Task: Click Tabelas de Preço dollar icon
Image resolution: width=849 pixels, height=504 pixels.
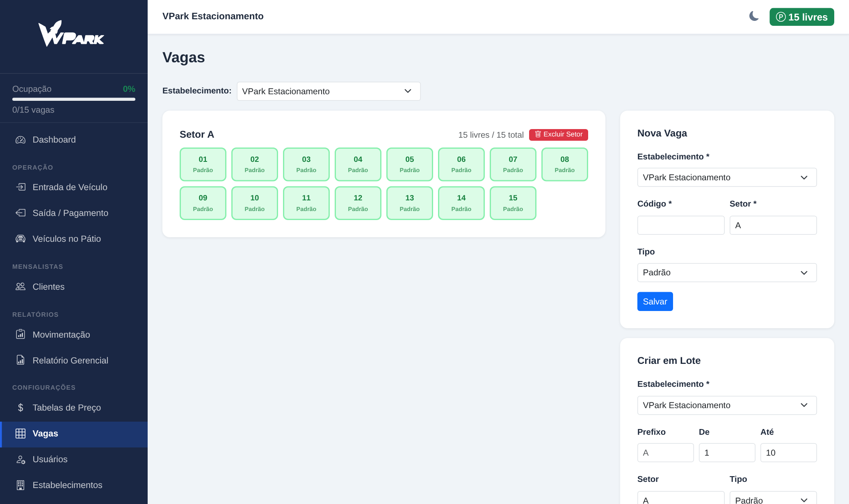Action: (21, 408)
